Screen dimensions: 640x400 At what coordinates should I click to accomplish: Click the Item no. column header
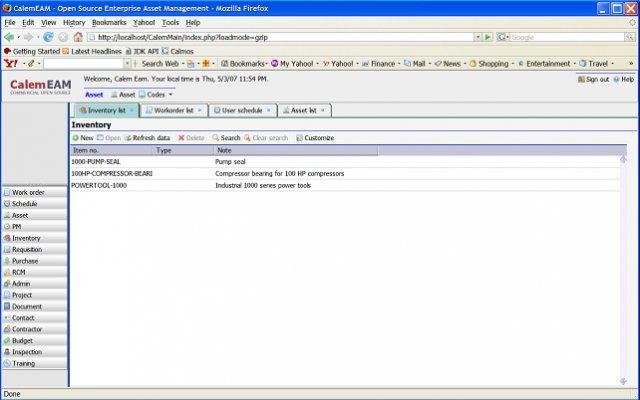(112, 150)
